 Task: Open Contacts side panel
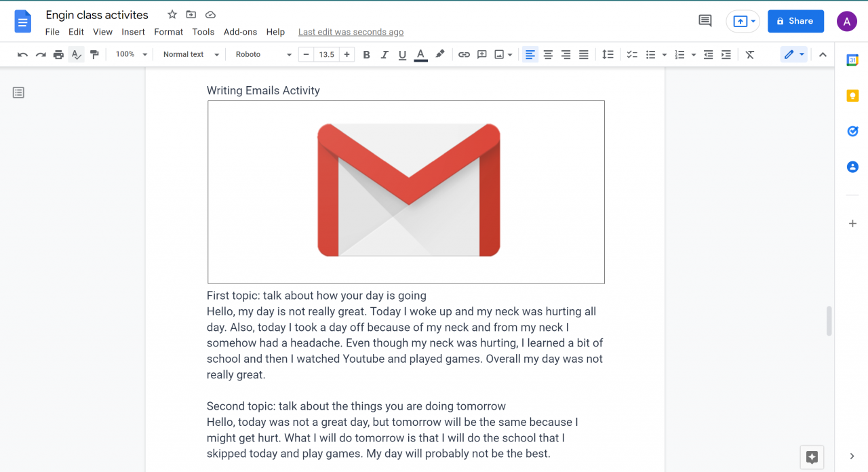coord(852,166)
